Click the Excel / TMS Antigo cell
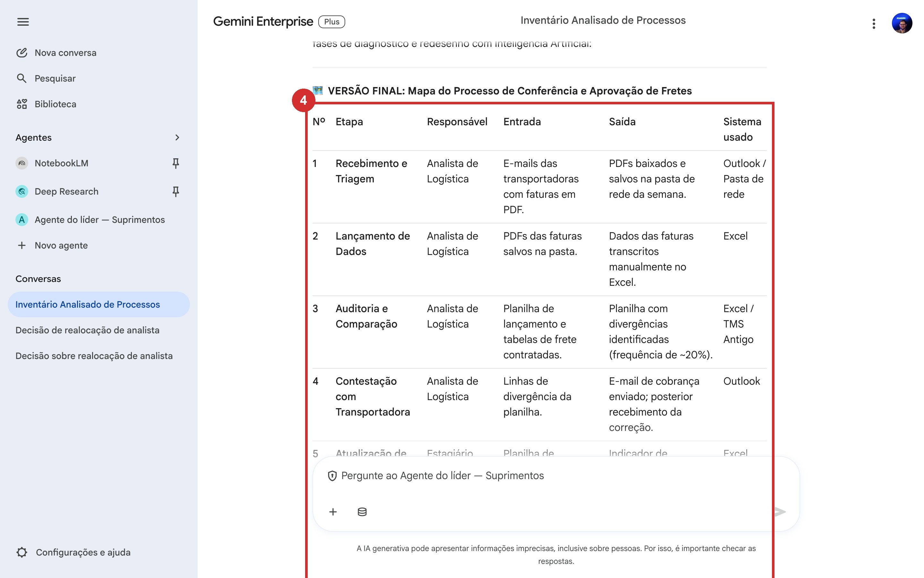 pyautogui.click(x=738, y=324)
